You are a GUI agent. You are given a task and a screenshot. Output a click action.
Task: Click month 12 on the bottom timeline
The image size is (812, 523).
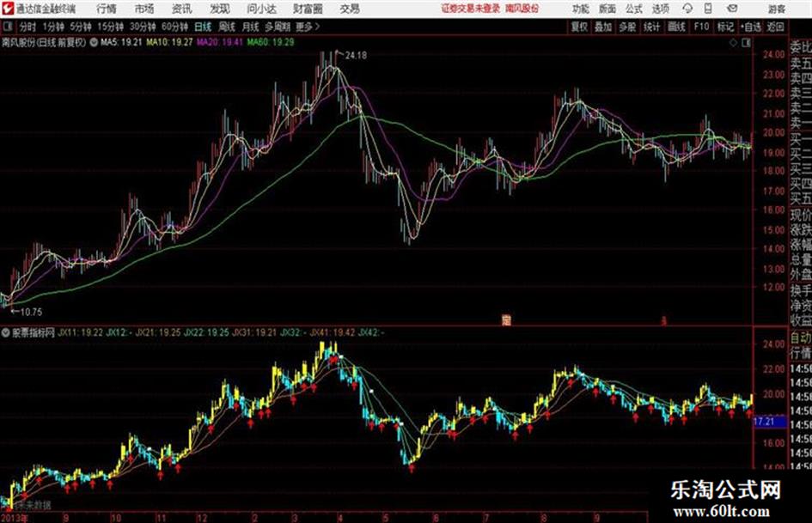[x=202, y=517]
